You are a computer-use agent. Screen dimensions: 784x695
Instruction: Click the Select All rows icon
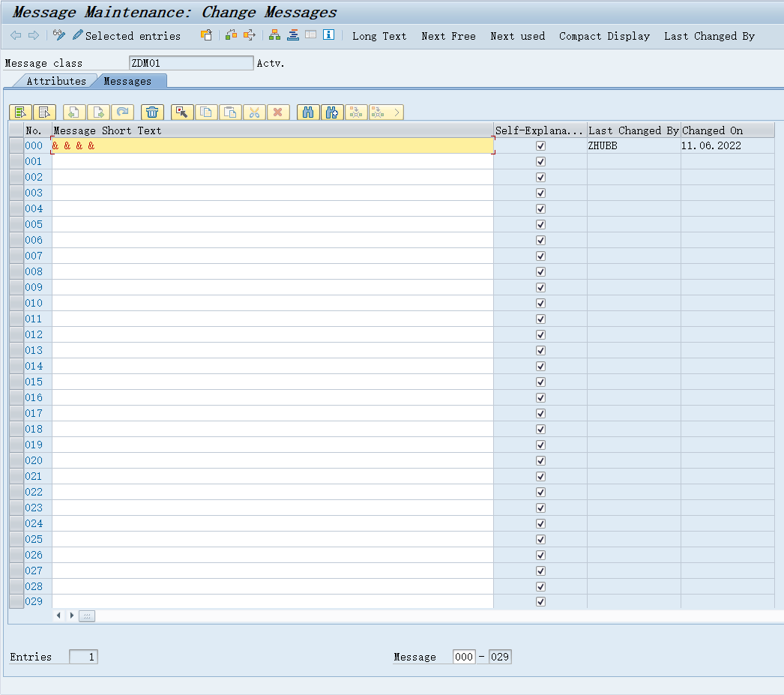coord(20,112)
